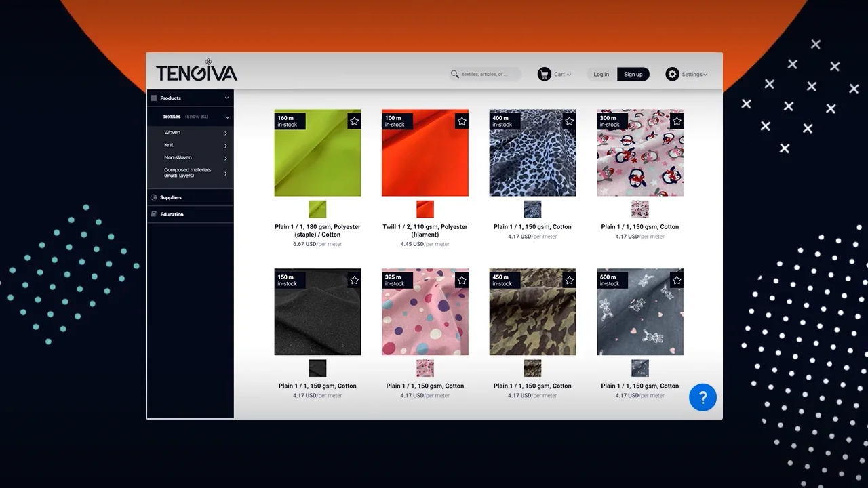Expand the Knit category arrow

[x=226, y=146]
